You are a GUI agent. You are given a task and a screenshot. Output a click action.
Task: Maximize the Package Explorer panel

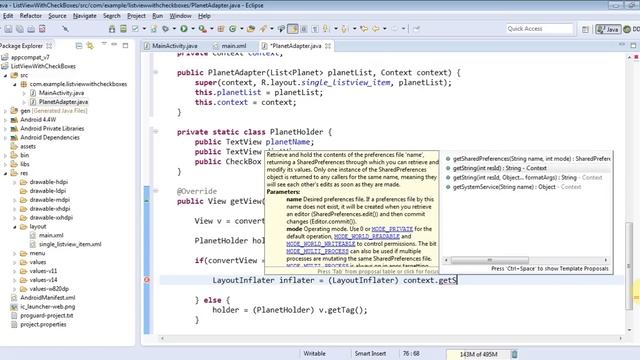tap(125, 45)
